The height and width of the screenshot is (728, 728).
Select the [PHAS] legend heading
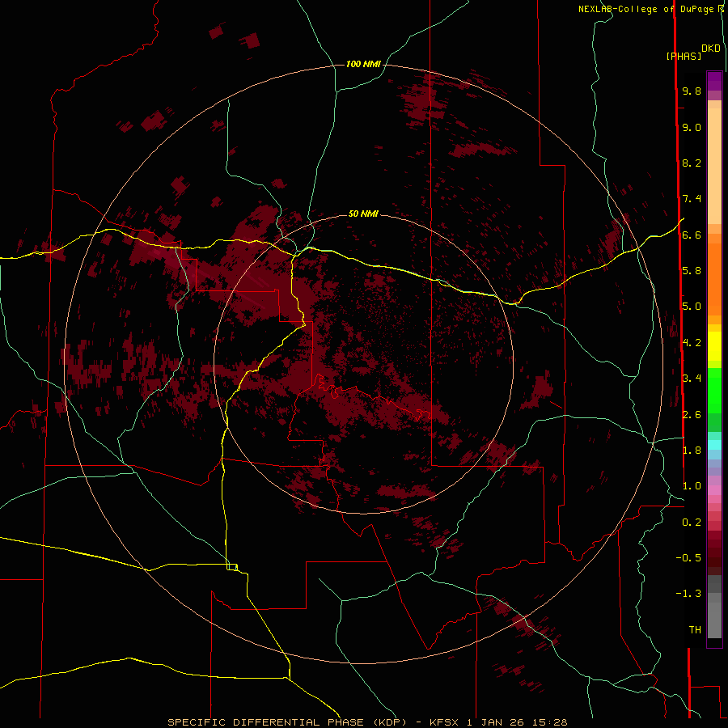pos(684,56)
